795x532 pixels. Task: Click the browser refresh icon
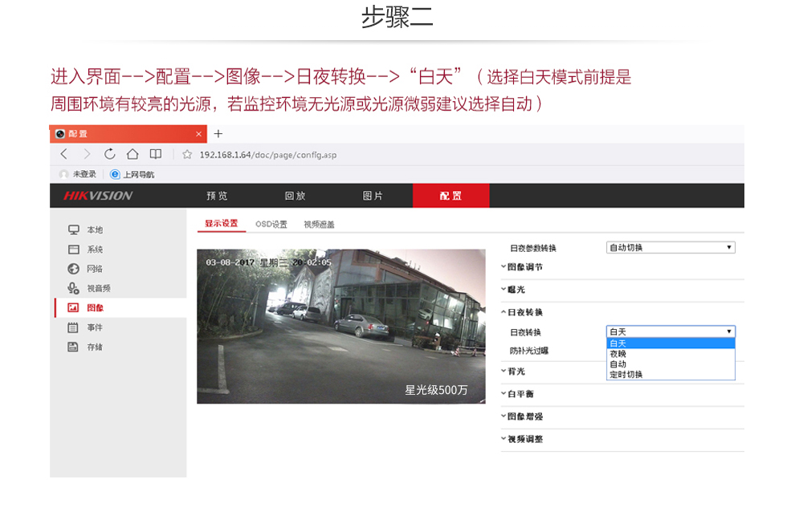[x=109, y=154]
